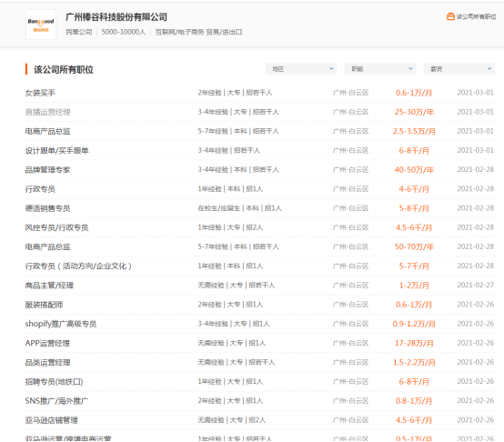Click salary 0.8-1万/月 in SNS推广 row
Screen dimensions: 504x442
414,401
